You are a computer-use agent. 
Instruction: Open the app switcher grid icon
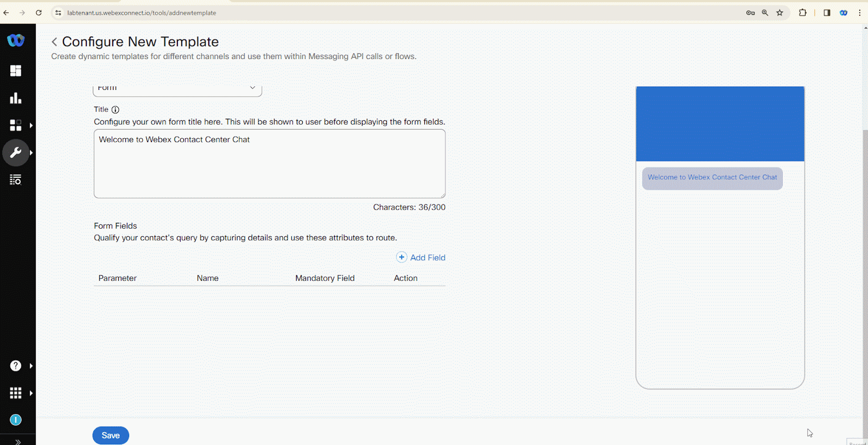click(16, 393)
